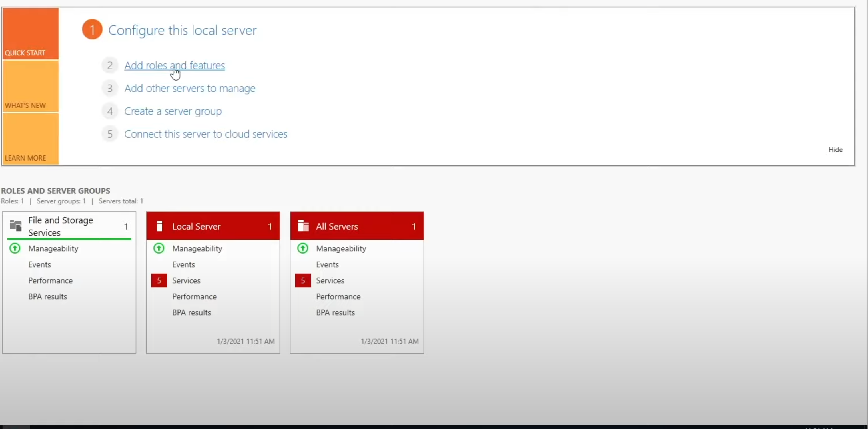Open Services in All Servers tile

tap(330, 281)
